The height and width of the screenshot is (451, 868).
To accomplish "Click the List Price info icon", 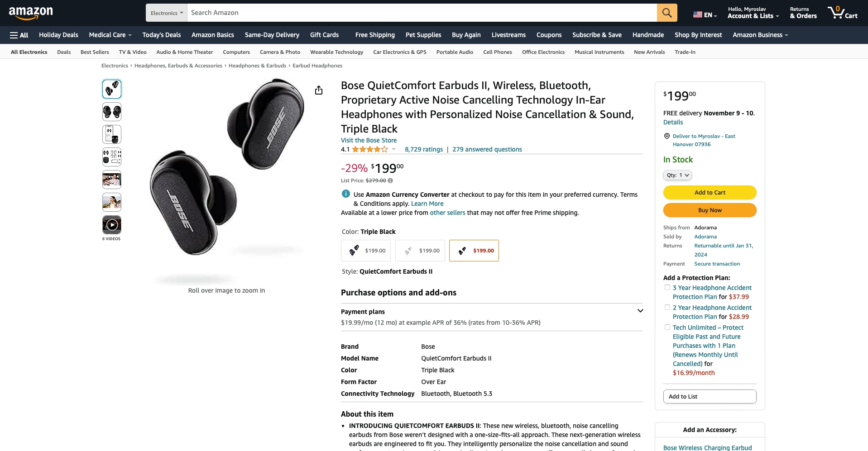I will [x=390, y=180].
